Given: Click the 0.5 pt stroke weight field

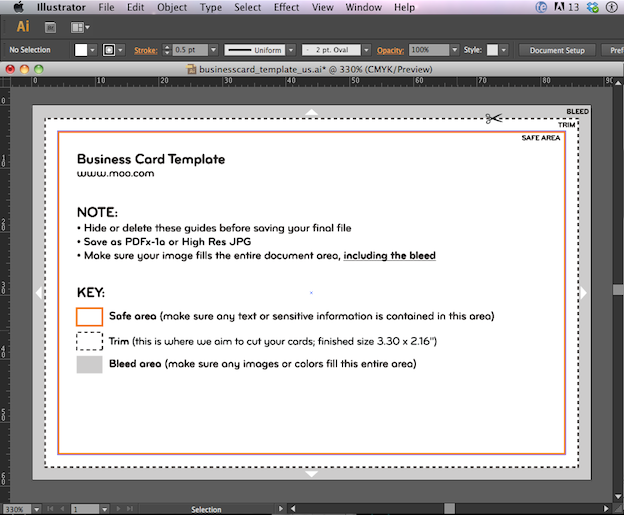Looking at the screenshot, I should click(190, 50).
